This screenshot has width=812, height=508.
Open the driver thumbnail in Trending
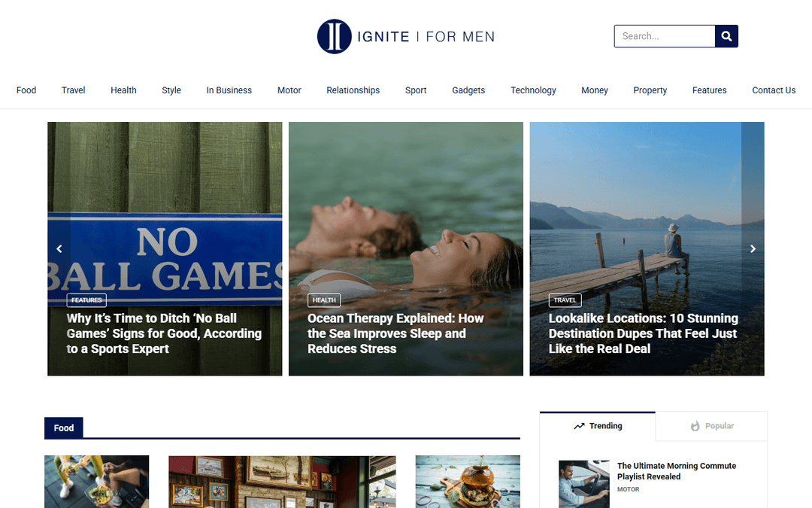coord(584,484)
